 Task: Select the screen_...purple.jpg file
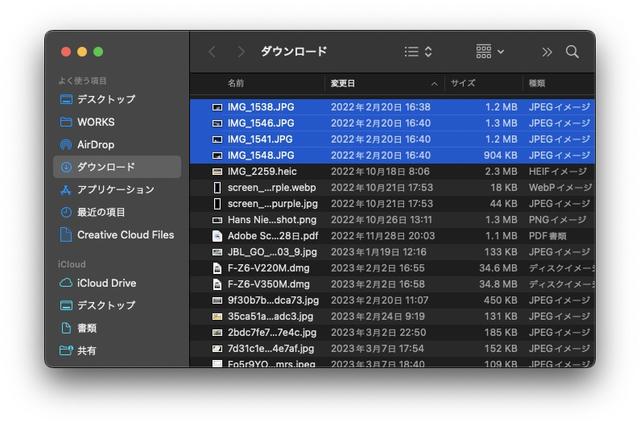[x=392, y=204]
